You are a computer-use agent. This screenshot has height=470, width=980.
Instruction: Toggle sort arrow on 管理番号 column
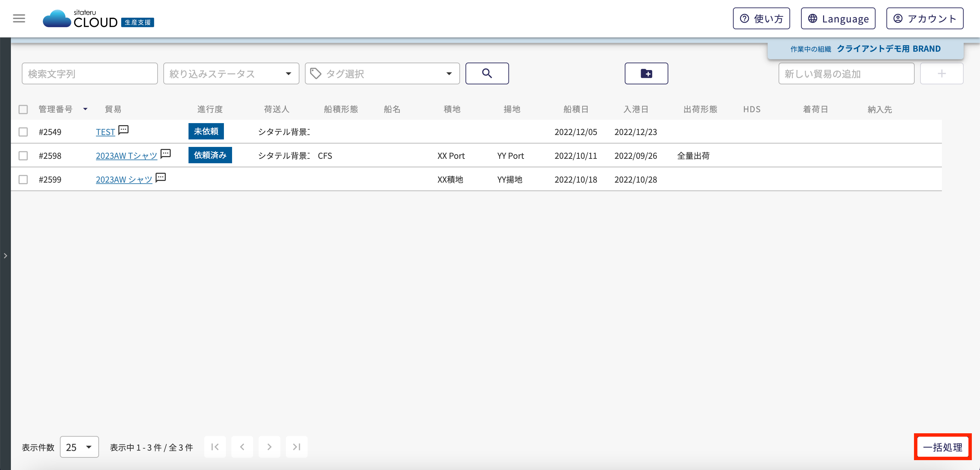click(85, 109)
